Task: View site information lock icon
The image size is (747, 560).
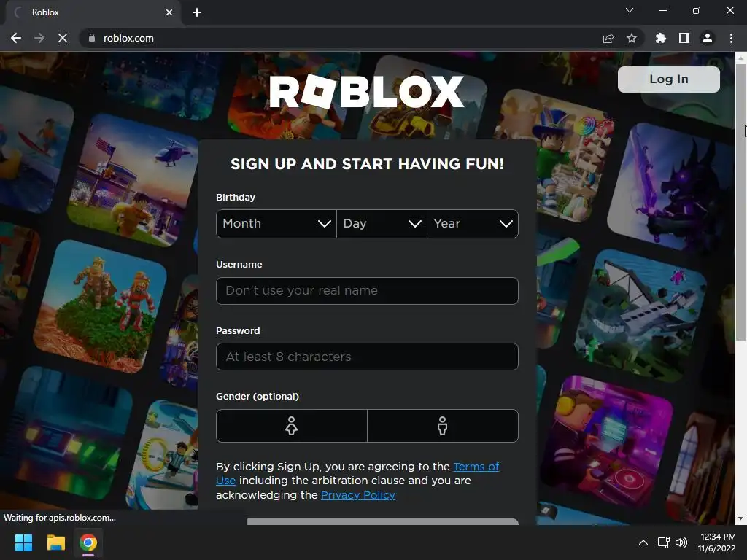Action: (92, 38)
